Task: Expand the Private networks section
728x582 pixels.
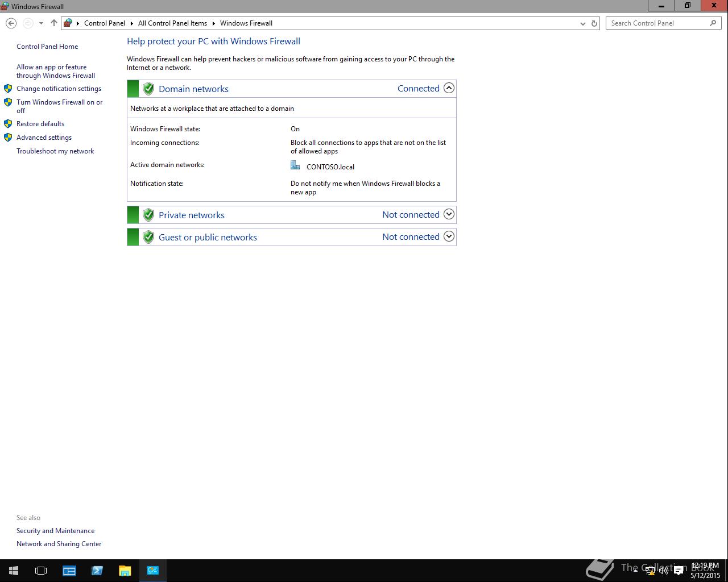Action: [x=449, y=214]
